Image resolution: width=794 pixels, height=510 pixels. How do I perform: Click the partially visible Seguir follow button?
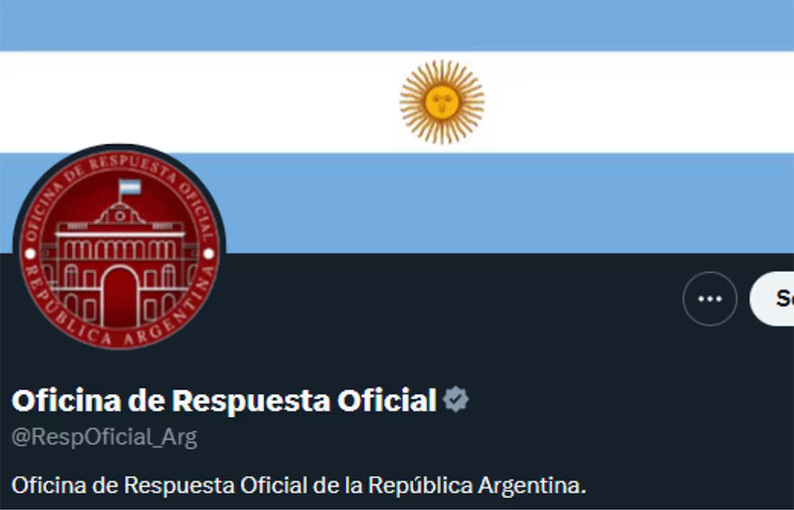coord(772,299)
